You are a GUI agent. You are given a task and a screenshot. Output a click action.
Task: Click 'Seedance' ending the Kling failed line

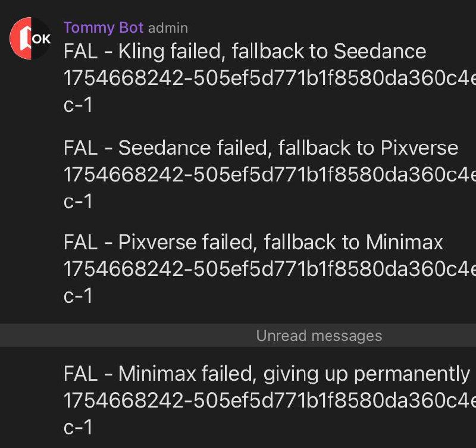[380, 52]
